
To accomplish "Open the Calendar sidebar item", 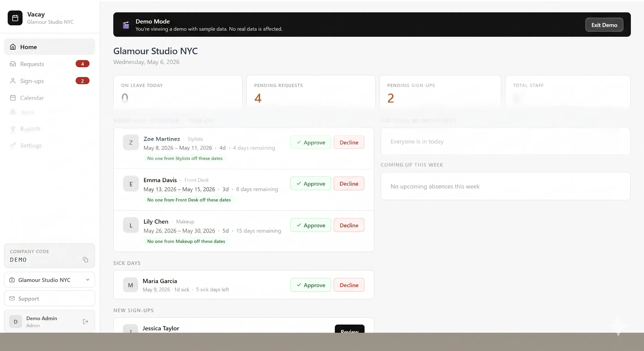I will (49, 98).
